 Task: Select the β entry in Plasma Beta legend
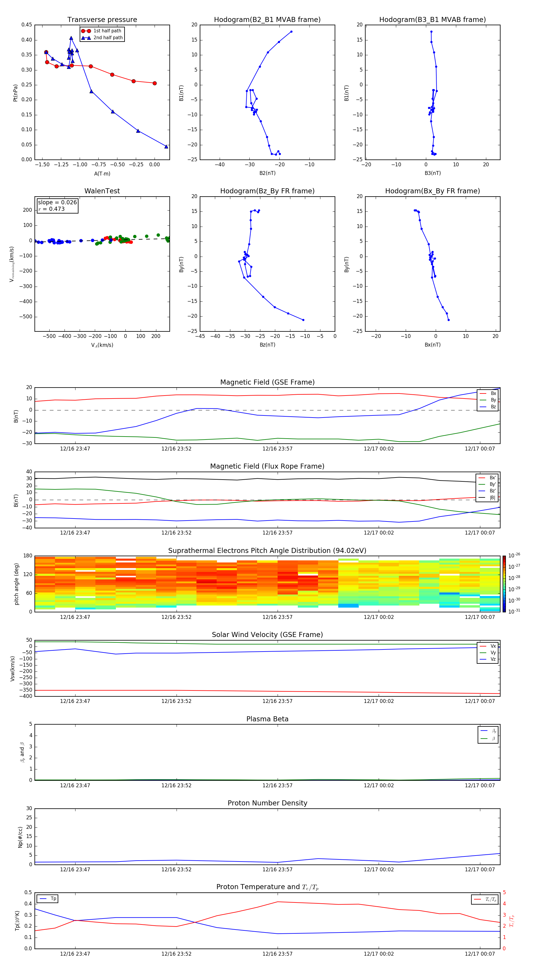click(x=488, y=739)
